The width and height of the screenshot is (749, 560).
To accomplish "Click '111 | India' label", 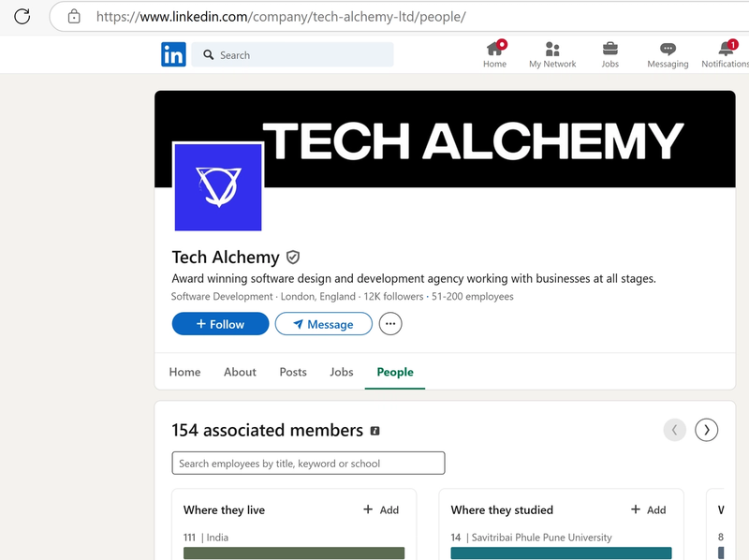I will pyautogui.click(x=206, y=538).
